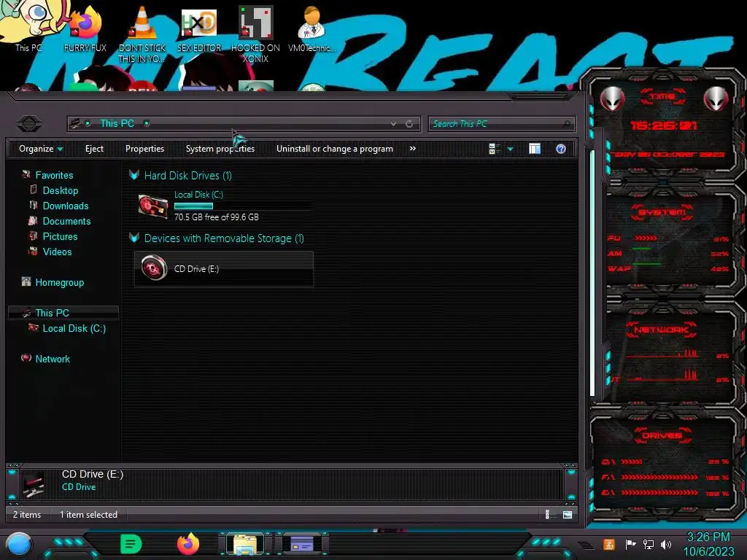Open the explorer Help button

tap(561, 149)
